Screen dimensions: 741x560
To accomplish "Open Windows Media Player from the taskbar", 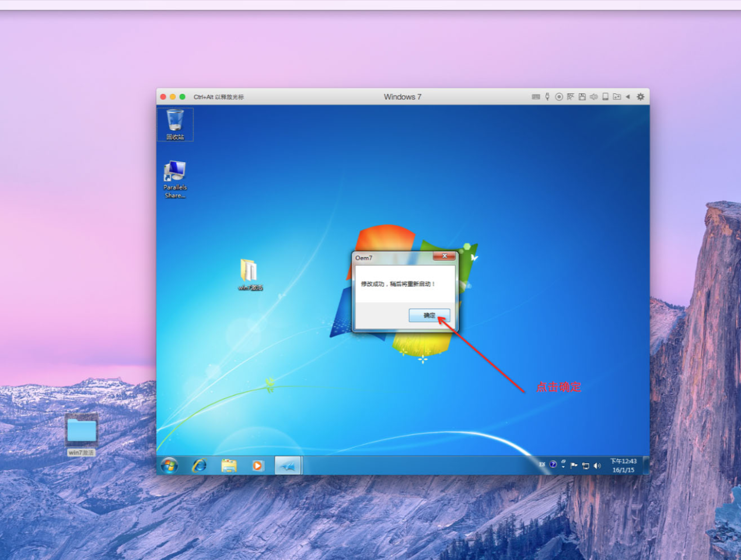I will [x=257, y=466].
